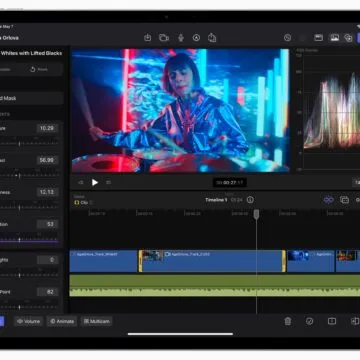
Task: Edit the 56.99 value field
Action: (x=47, y=160)
